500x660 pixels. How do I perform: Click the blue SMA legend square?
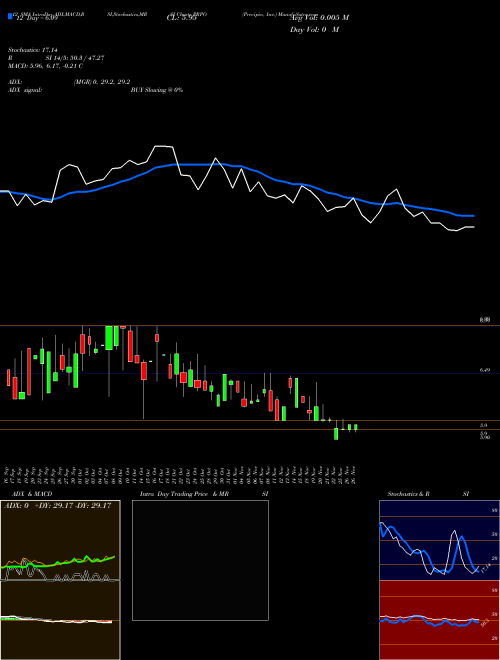point(10,17)
